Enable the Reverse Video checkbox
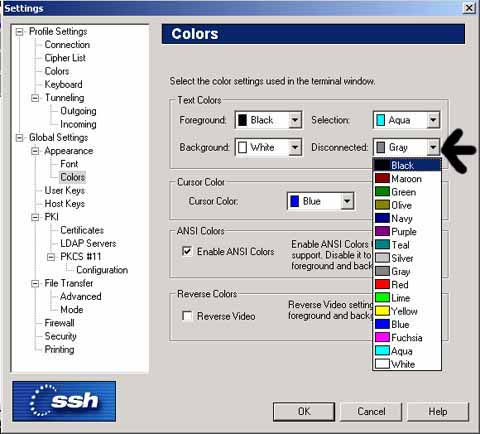 pos(187,315)
